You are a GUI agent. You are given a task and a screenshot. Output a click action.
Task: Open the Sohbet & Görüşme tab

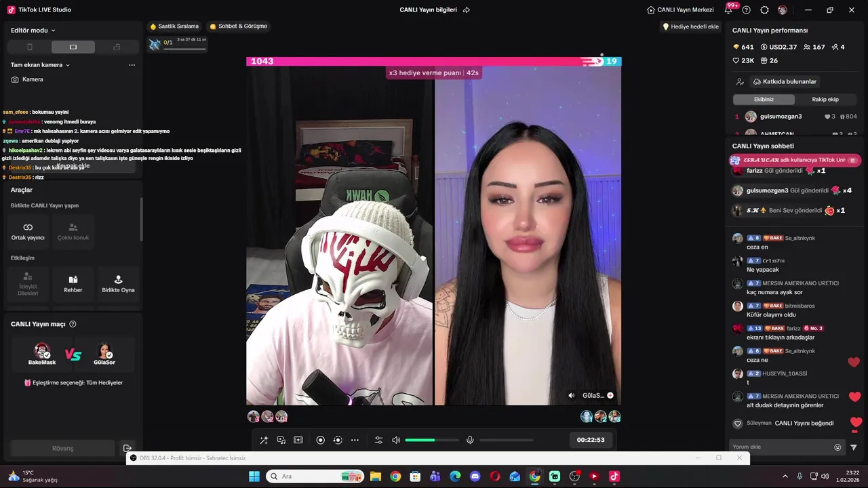[x=238, y=26]
